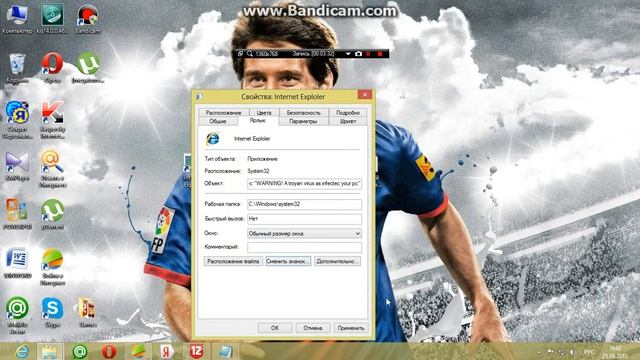Screen dimensions: 640x360
Task: Open the uTorrent shortcut beside Opera
Action: click(87, 68)
